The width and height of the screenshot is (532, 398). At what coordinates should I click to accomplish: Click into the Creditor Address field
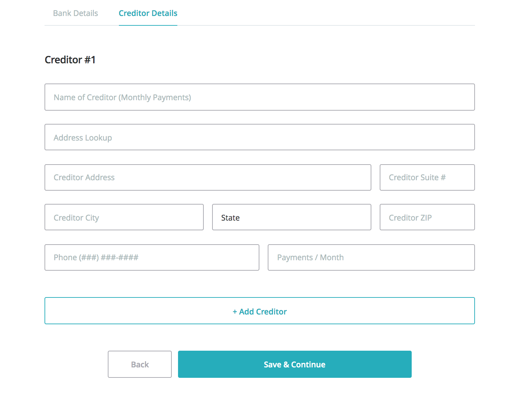click(208, 177)
